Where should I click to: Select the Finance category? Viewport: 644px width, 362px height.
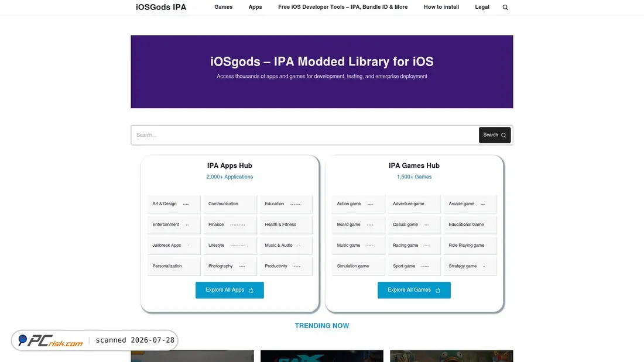230,225
